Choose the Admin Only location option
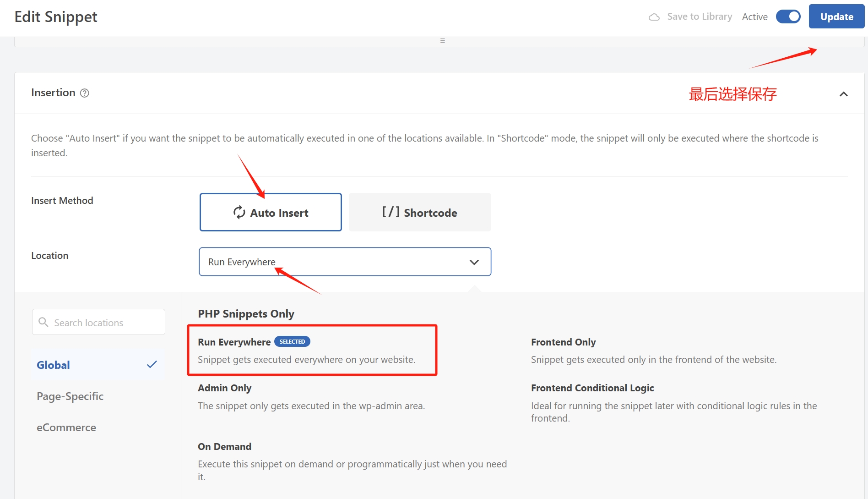 pyautogui.click(x=311, y=397)
